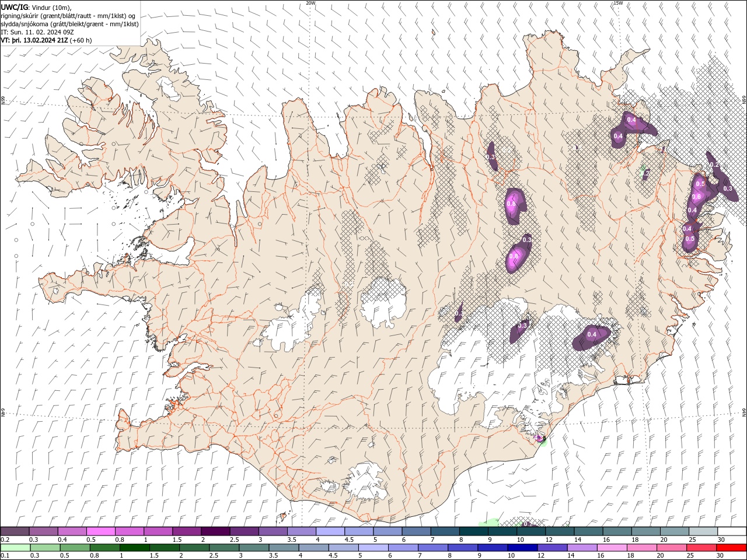Click the 'rigning/skúrir' legend description line
Image resolution: width=747 pixels, height=560 pixels.
click(68, 16)
